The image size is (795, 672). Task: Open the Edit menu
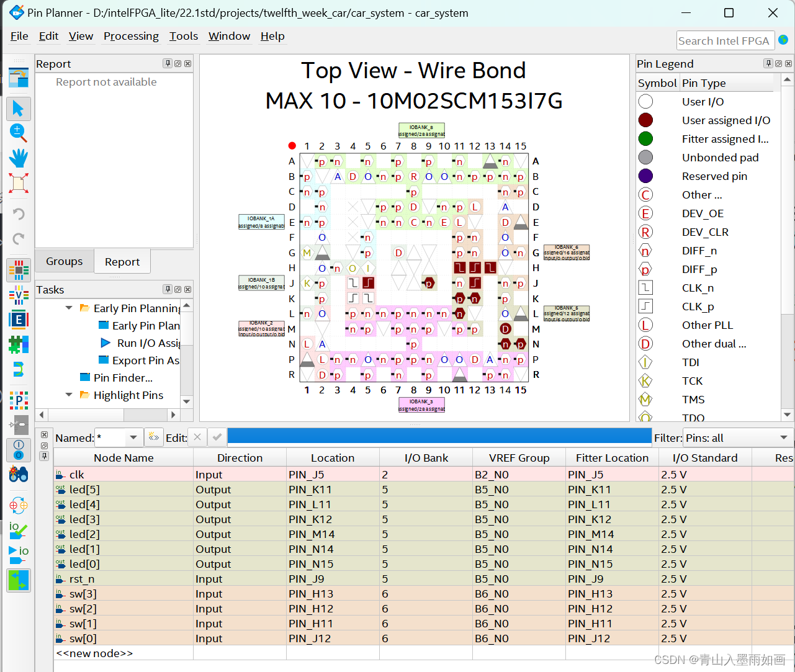pyautogui.click(x=48, y=36)
